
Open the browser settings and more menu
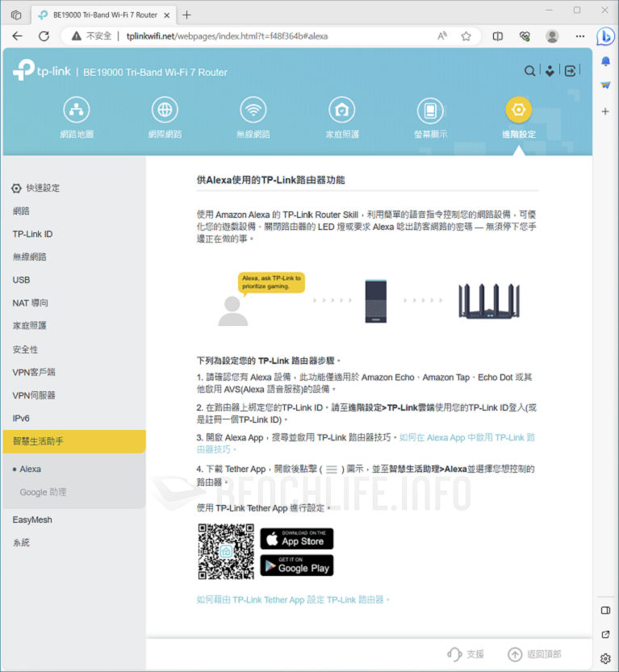pyautogui.click(x=580, y=36)
